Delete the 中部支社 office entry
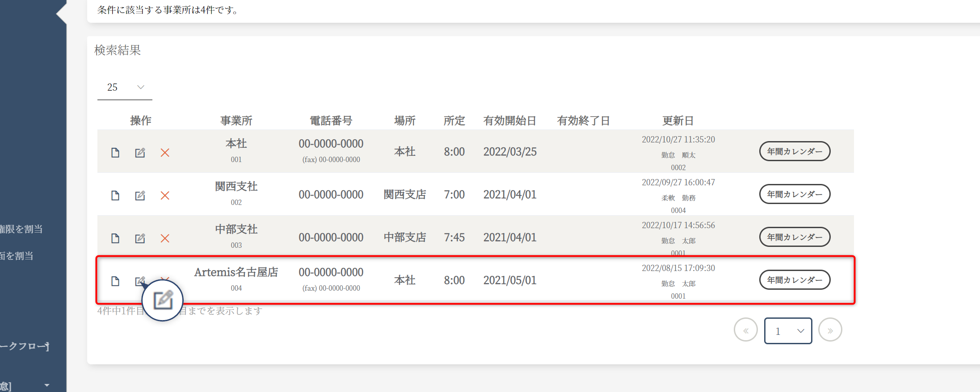 point(165,238)
